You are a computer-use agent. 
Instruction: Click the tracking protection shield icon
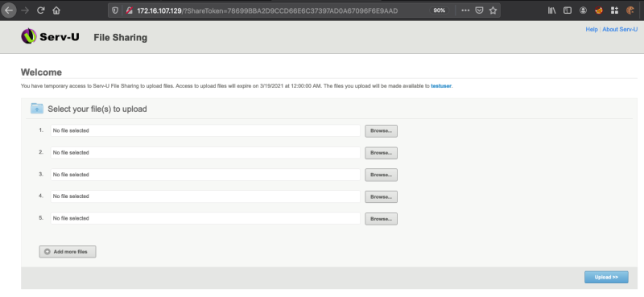click(115, 10)
